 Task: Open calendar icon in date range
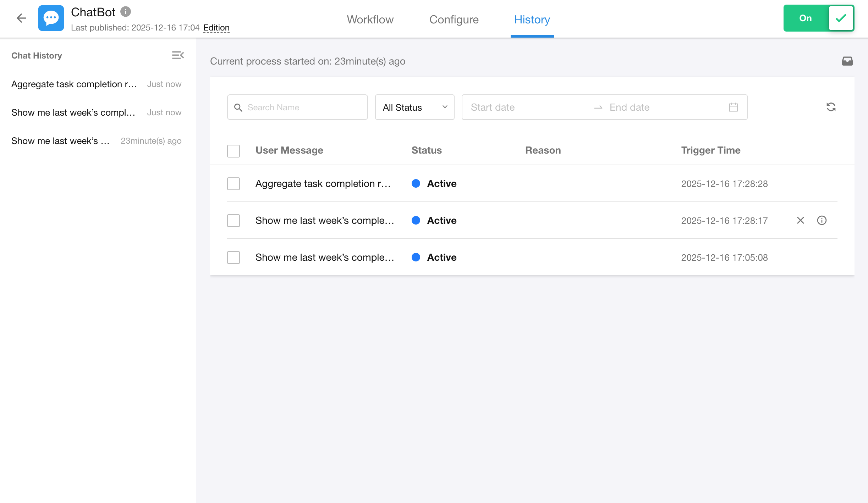pos(733,107)
